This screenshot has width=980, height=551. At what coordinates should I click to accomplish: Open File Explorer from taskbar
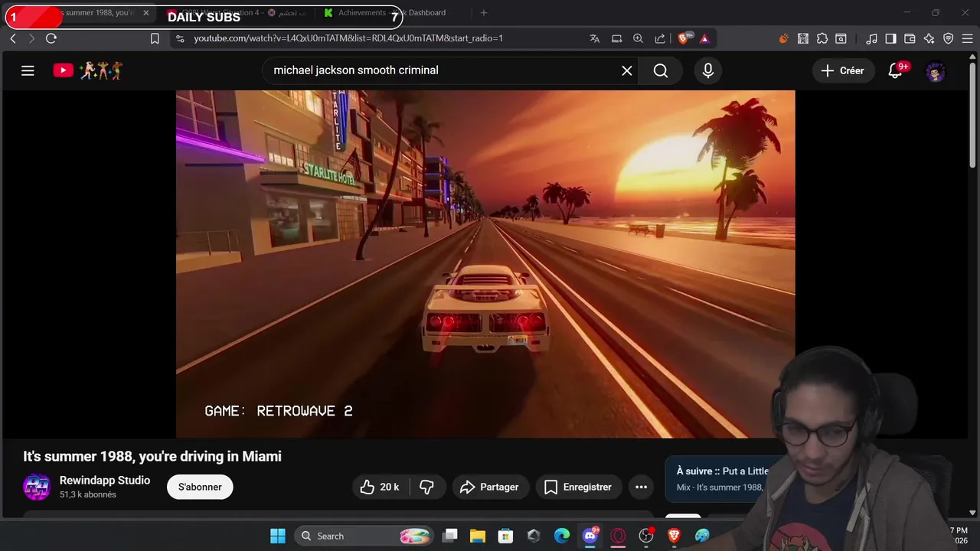coord(478,536)
